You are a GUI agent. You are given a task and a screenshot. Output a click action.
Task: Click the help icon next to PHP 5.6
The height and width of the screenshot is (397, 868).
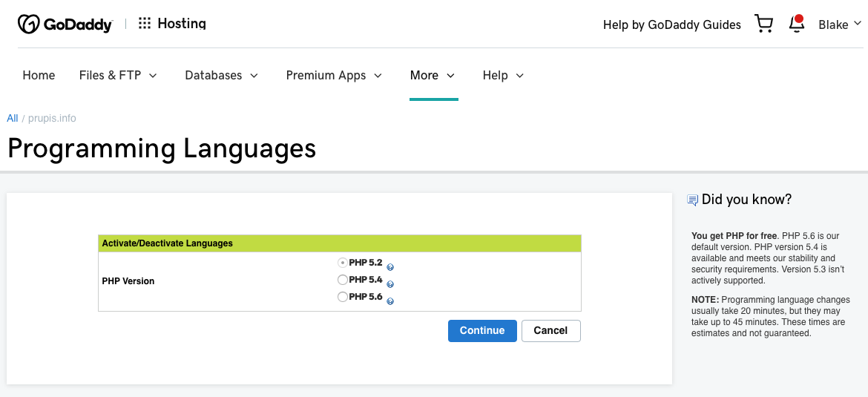(390, 301)
